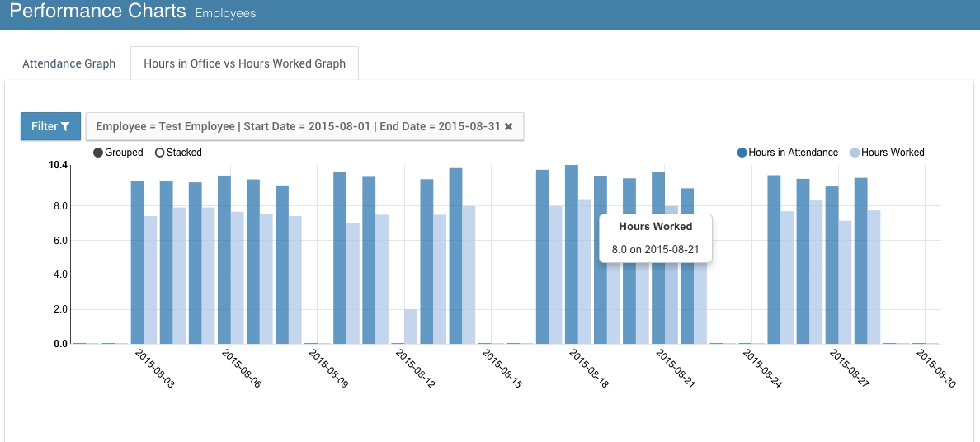Click the 10.4 y-axis maximum label
980x442 pixels.
(58, 166)
